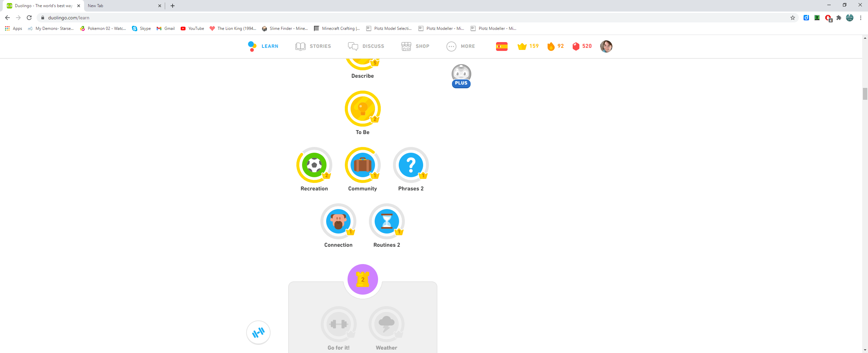Open the profile avatar menu
This screenshot has height=353, width=868.
click(606, 46)
